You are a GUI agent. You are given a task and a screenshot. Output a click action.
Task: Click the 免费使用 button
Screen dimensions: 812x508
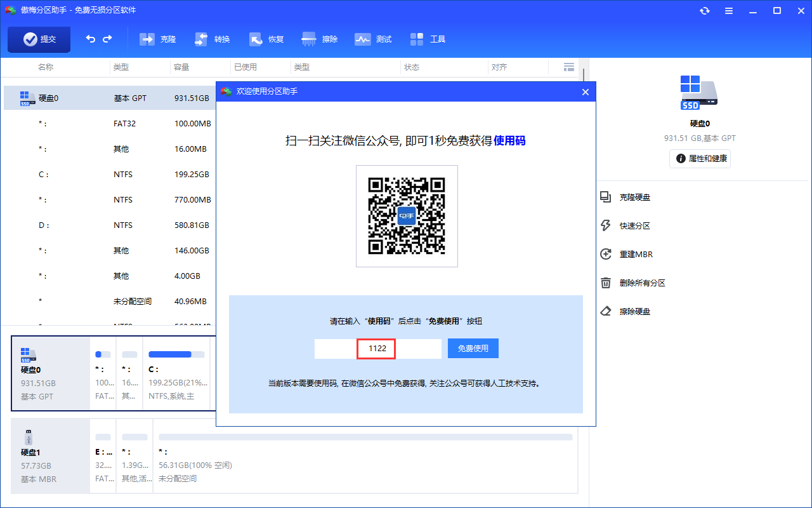tap(473, 349)
